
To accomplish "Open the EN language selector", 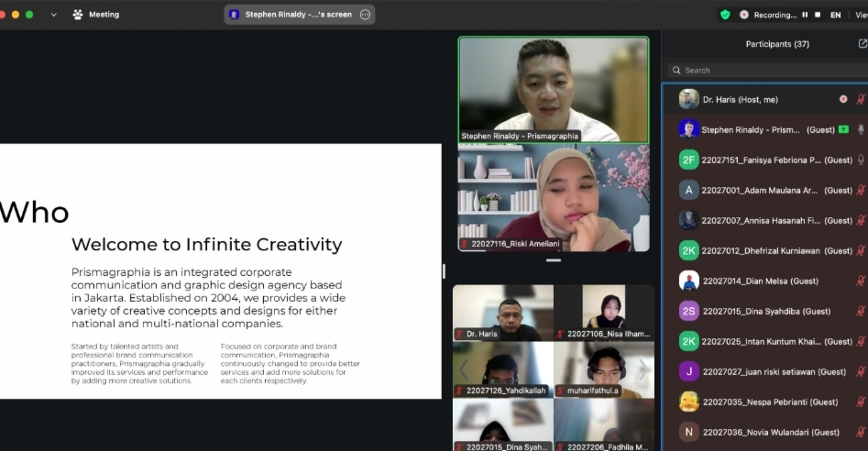I will point(835,15).
